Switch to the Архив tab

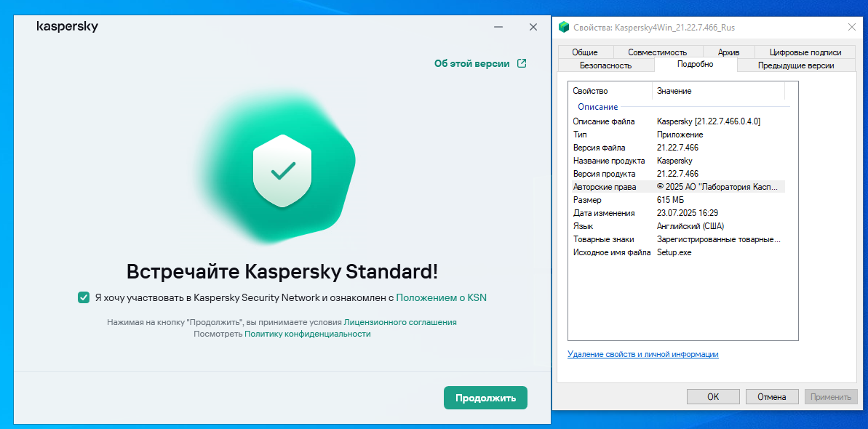[728, 52]
